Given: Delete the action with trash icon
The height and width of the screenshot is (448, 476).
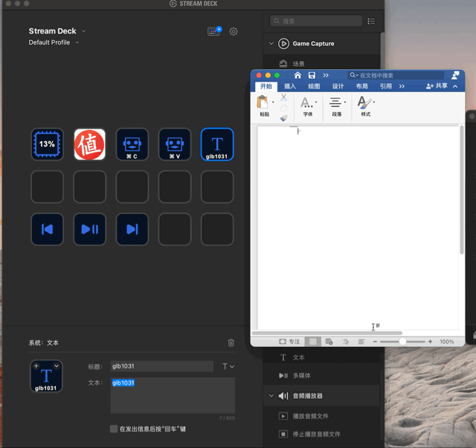Looking at the screenshot, I should tap(231, 343).
